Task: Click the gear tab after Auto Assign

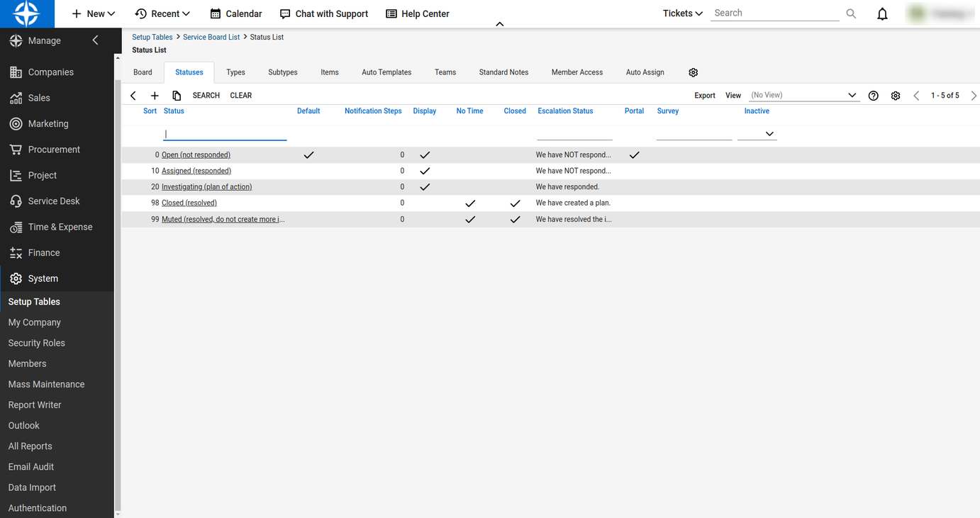Action: click(x=694, y=72)
